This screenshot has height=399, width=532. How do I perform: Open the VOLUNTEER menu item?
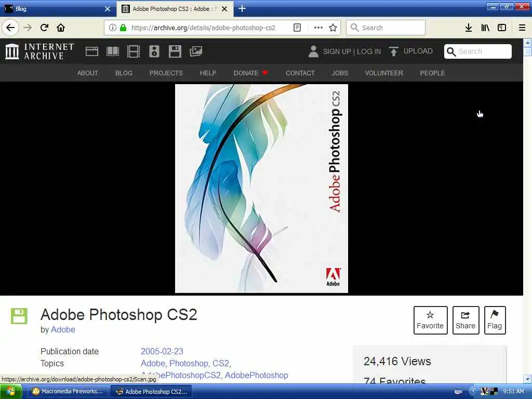[x=384, y=73]
